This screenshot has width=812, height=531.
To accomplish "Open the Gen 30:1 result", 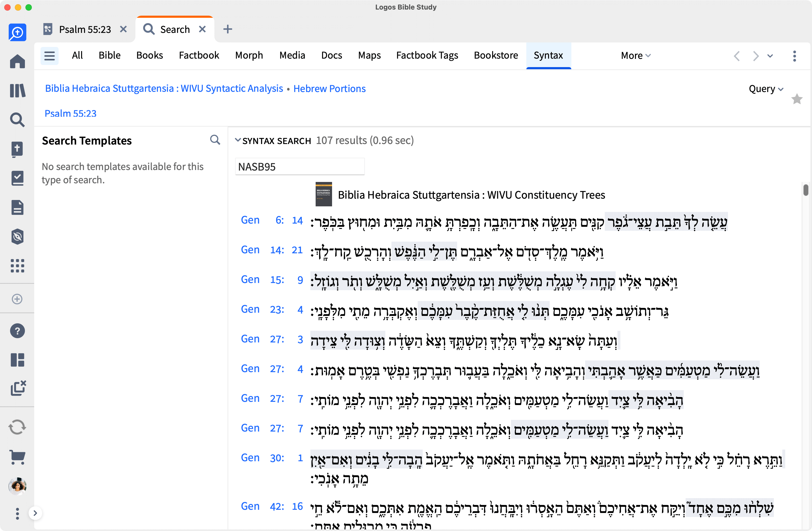I will (x=272, y=458).
